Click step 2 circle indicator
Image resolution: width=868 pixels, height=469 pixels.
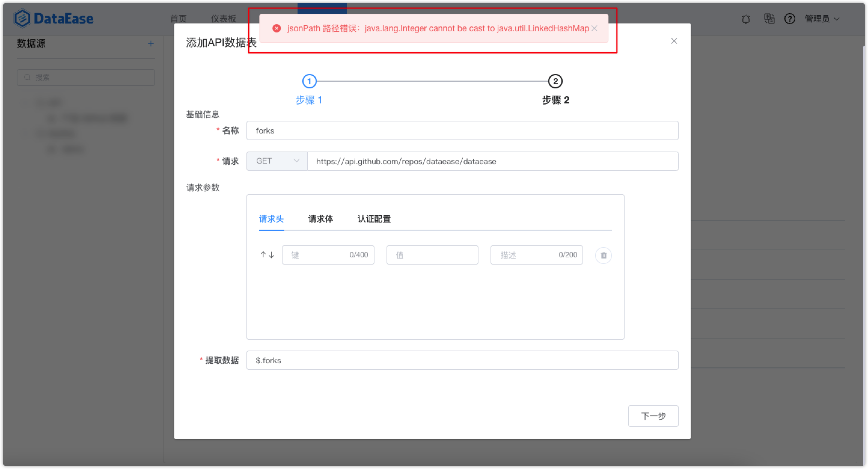tap(555, 81)
